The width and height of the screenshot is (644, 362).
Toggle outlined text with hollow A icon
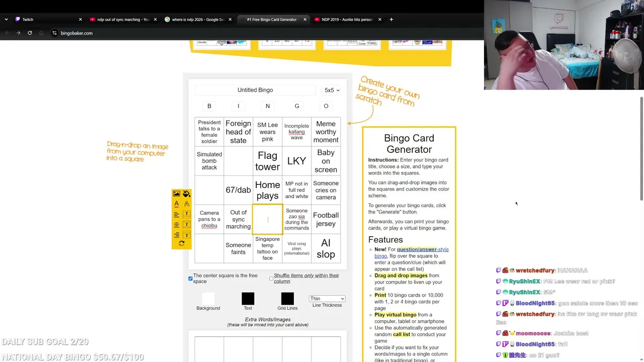(x=187, y=204)
